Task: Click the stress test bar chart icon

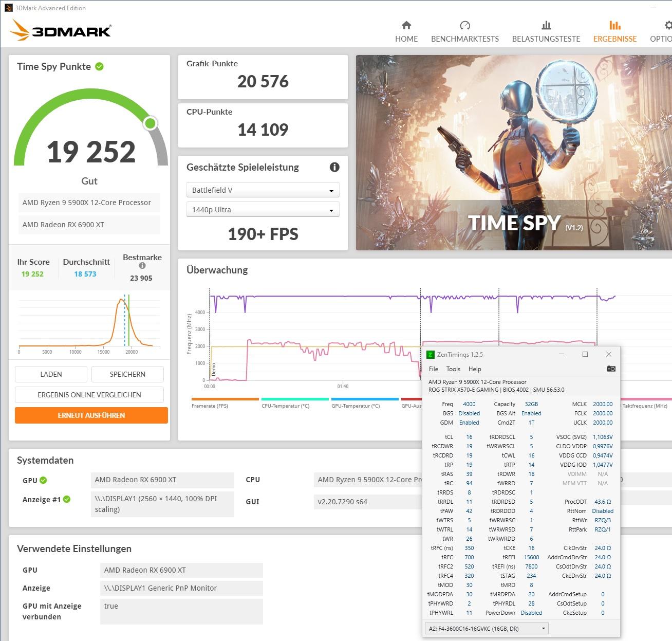Action: (546, 25)
